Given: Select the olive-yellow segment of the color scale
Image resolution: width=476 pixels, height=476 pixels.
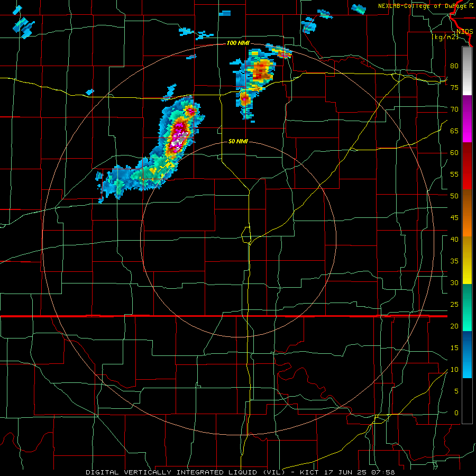Looking at the screenshot, I should click(467, 260).
